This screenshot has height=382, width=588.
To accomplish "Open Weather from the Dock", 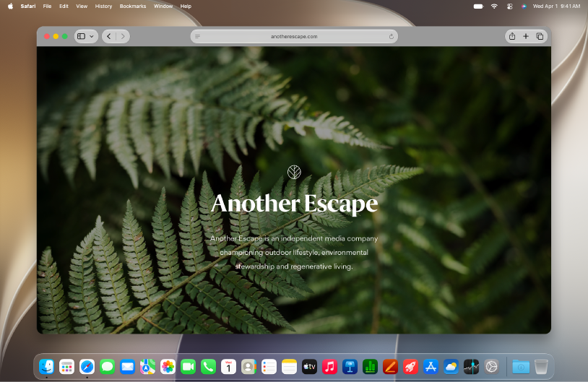I will click(x=451, y=367).
